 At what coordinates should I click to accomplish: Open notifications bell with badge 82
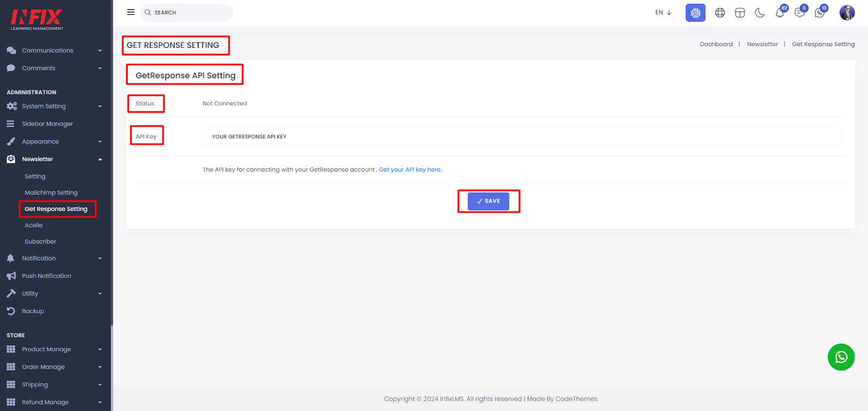point(780,12)
